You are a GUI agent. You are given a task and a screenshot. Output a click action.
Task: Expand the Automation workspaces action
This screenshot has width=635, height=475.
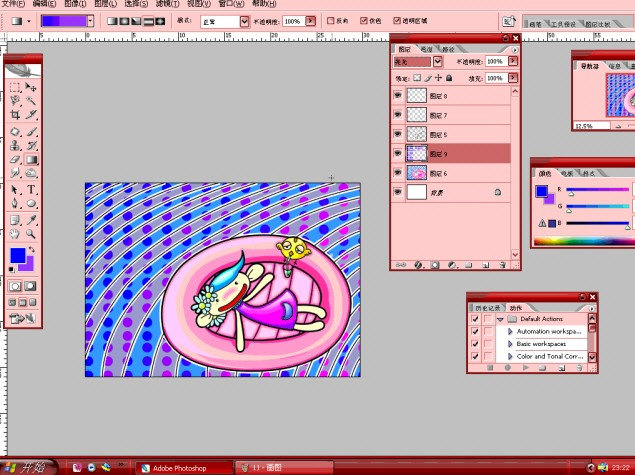pos(510,331)
